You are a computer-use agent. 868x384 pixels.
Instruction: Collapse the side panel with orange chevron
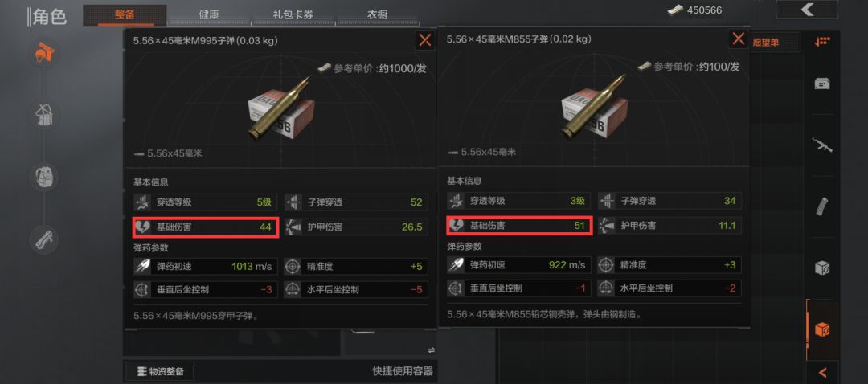click(822, 373)
